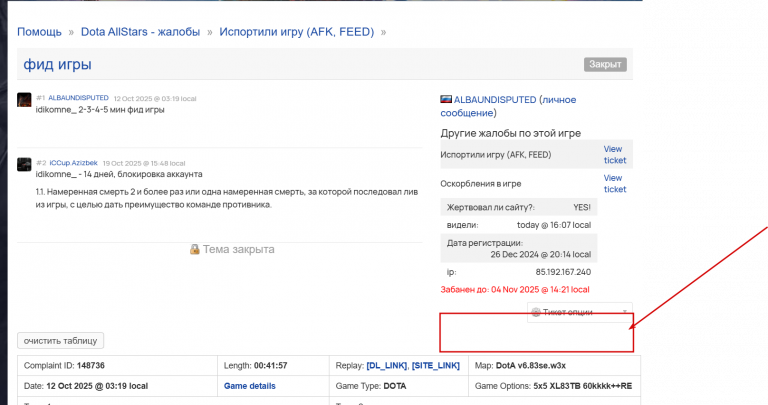Screen dimensions: 768x405
Task: Click post #2 date 19 Oct 2025
Action: coord(144,163)
